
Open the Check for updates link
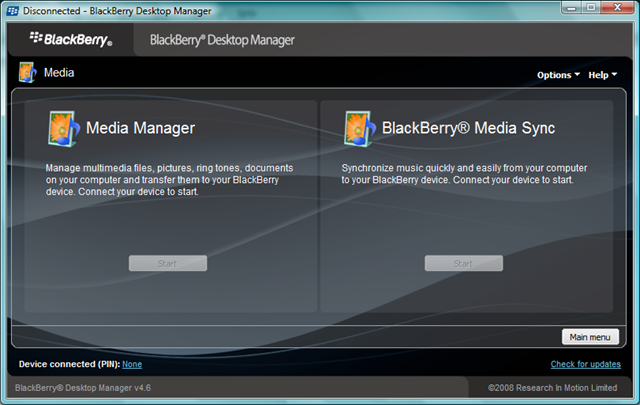click(x=586, y=364)
